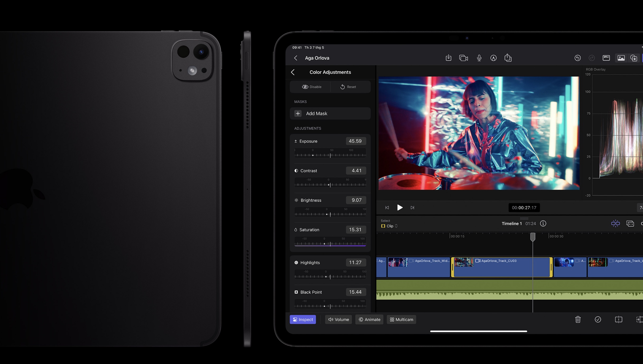Return to projects via Aga Orlova back chevron

296,58
